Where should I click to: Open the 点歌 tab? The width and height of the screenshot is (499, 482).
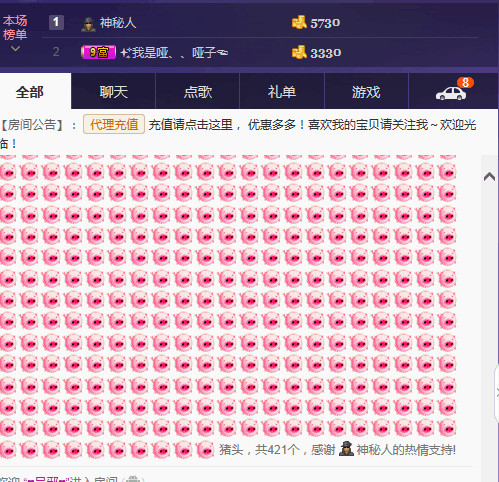(x=198, y=91)
